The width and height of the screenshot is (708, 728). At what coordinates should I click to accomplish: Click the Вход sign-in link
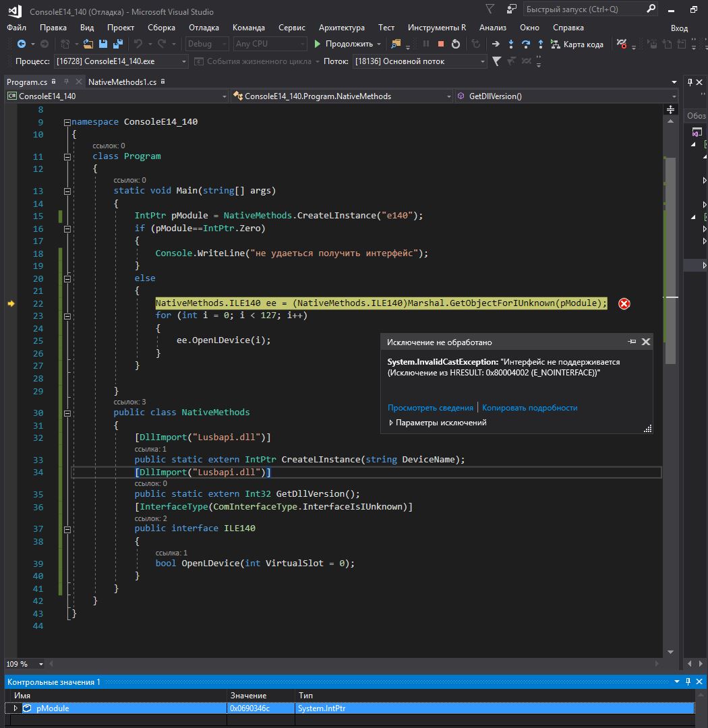[x=679, y=28]
